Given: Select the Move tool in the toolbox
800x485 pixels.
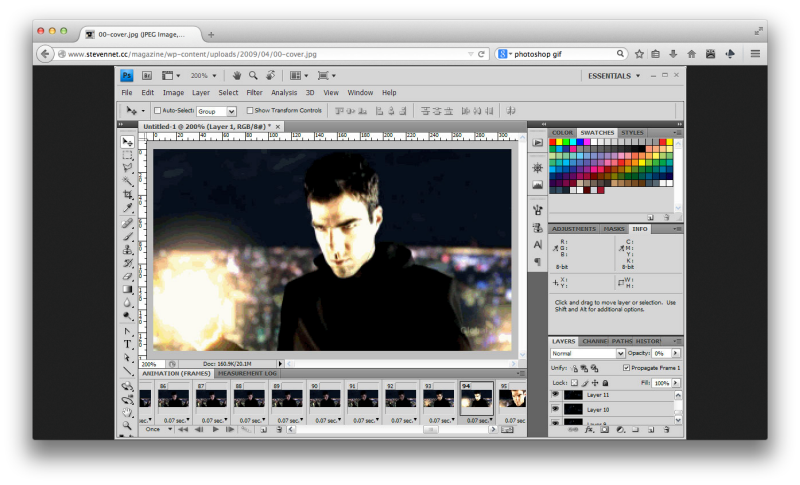Looking at the screenshot, I should point(128,142).
